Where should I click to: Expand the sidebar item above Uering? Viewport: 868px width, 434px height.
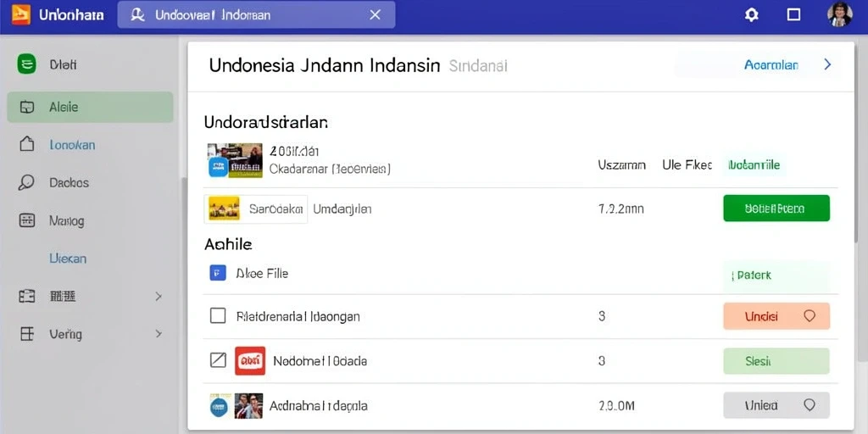click(x=159, y=297)
